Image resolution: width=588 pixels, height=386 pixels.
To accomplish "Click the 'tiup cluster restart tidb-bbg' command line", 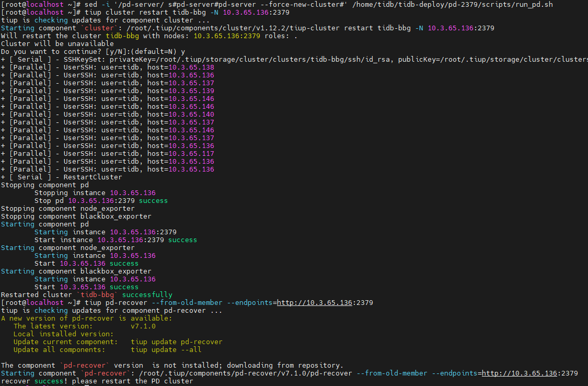I will (187, 13).
